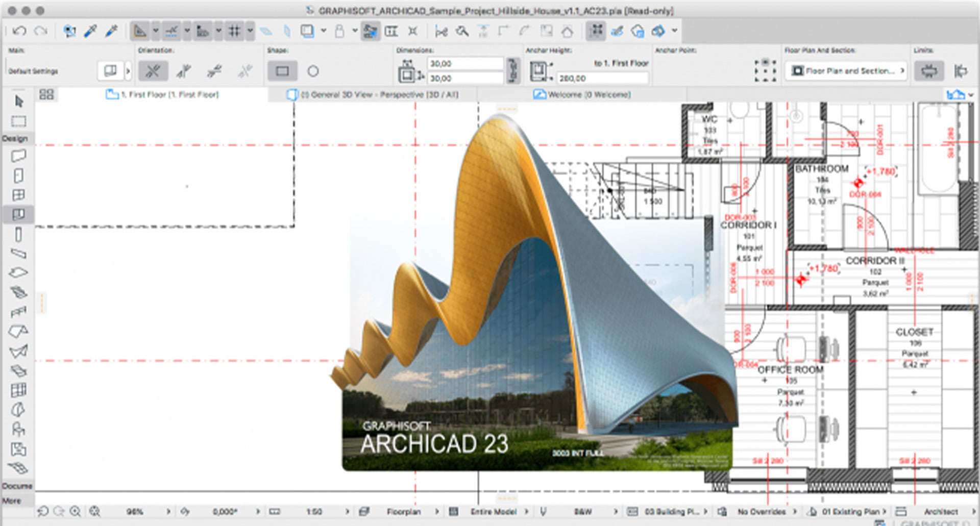Expand the More toolbox section
Viewport: 980px width, 526px height.
[12, 500]
